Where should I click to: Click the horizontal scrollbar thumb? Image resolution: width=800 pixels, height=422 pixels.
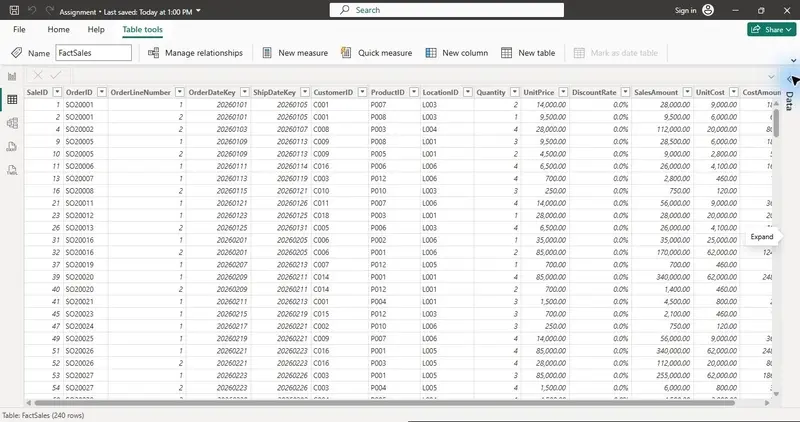click(385, 403)
